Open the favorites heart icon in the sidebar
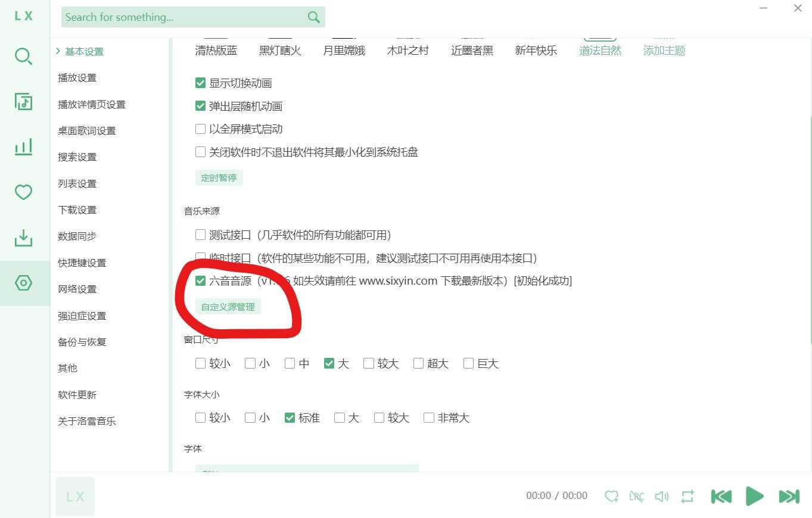The width and height of the screenshot is (812, 518). click(23, 192)
